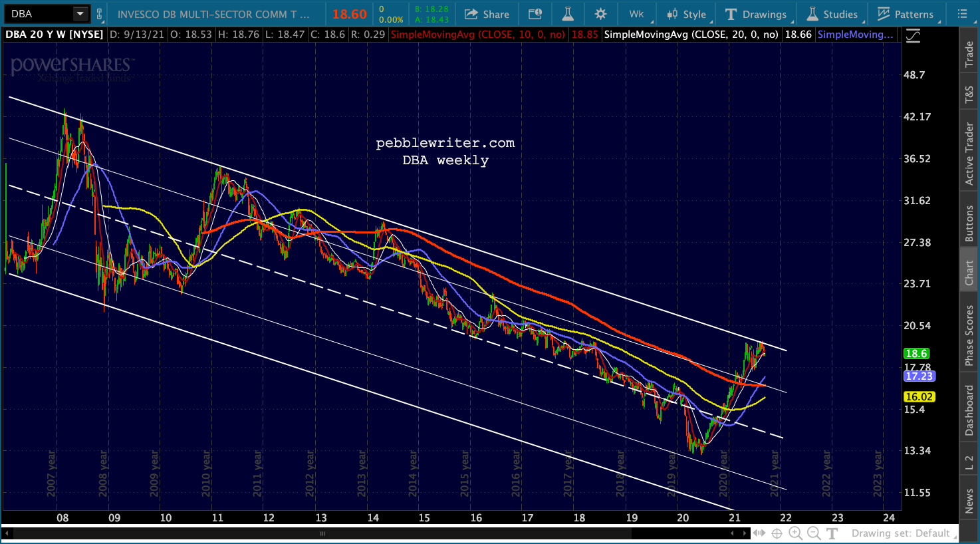Open the news and info card icon

(535, 14)
